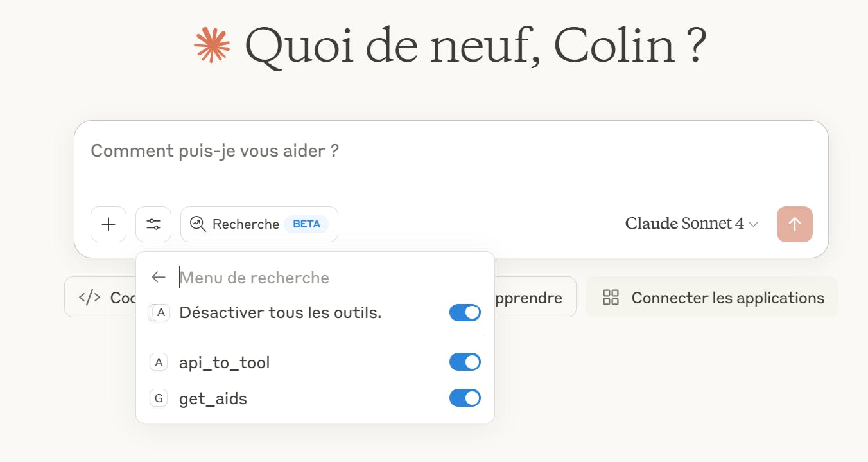Viewport: 868px width, 462px height.
Task: Click the G icon beside get_aids
Action: pyautogui.click(x=159, y=398)
